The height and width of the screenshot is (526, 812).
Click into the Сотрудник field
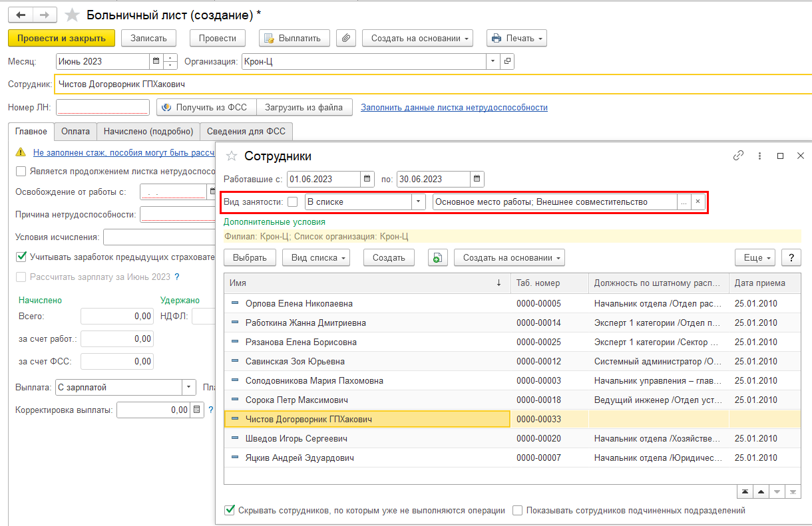click(433, 84)
